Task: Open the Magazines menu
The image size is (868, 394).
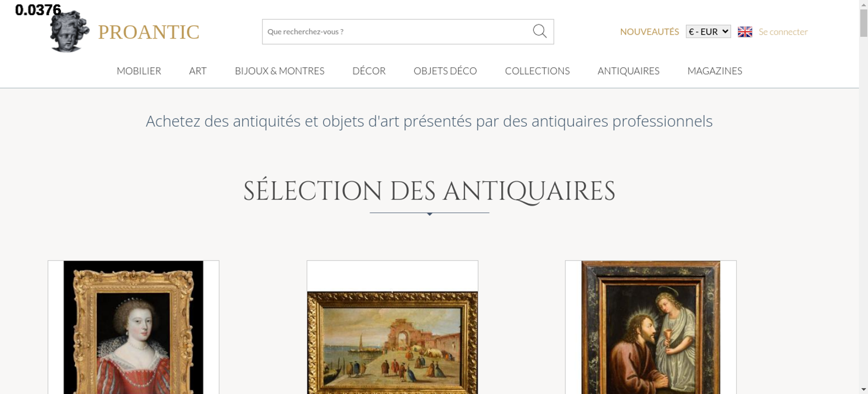Action: pos(715,71)
